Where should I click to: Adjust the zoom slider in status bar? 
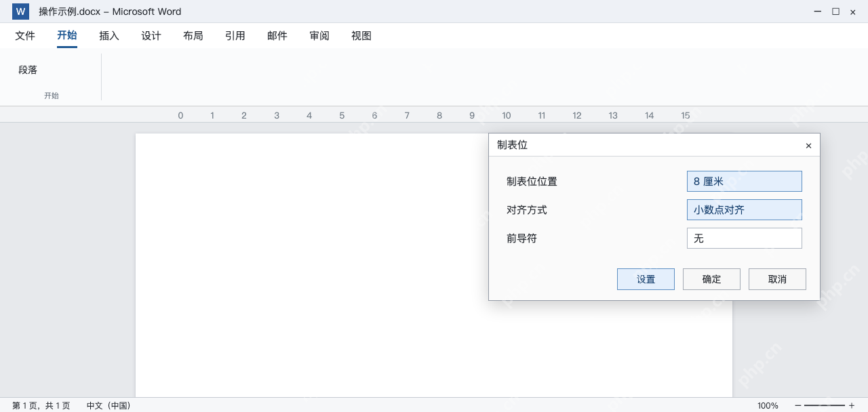(825, 405)
